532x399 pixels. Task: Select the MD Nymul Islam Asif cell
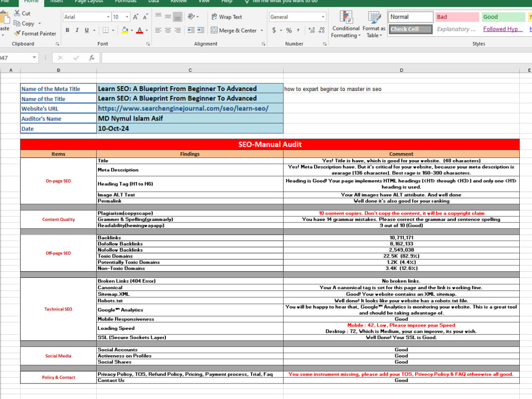pos(190,119)
